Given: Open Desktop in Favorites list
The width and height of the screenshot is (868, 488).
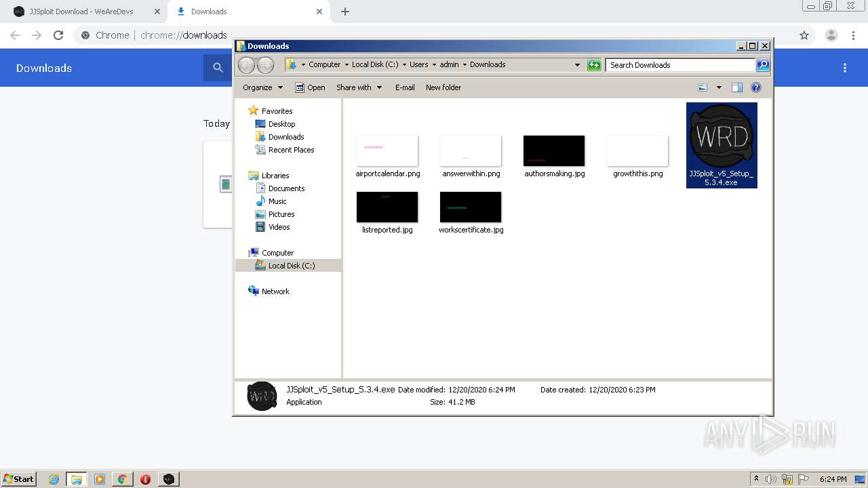Looking at the screenshot, I should tap(281, 124).
